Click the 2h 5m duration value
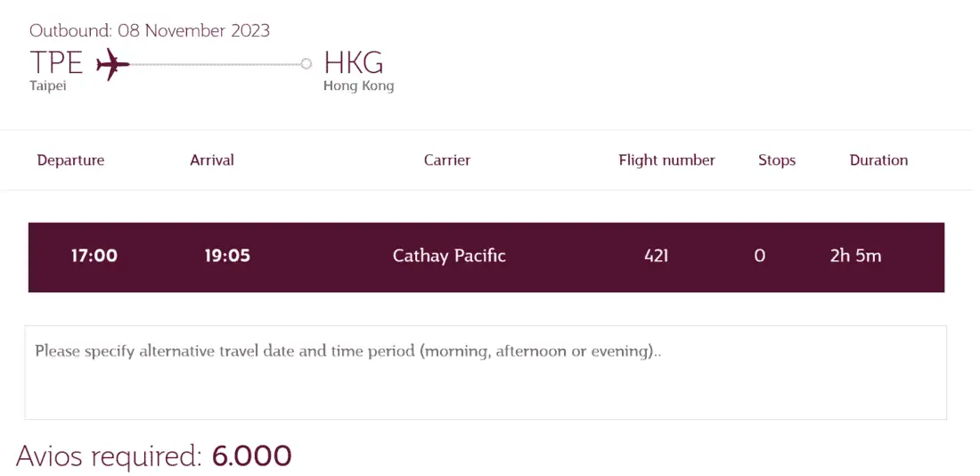Viewport: 980px width, 476px height. pyautogui.click(x=855, y=256)
